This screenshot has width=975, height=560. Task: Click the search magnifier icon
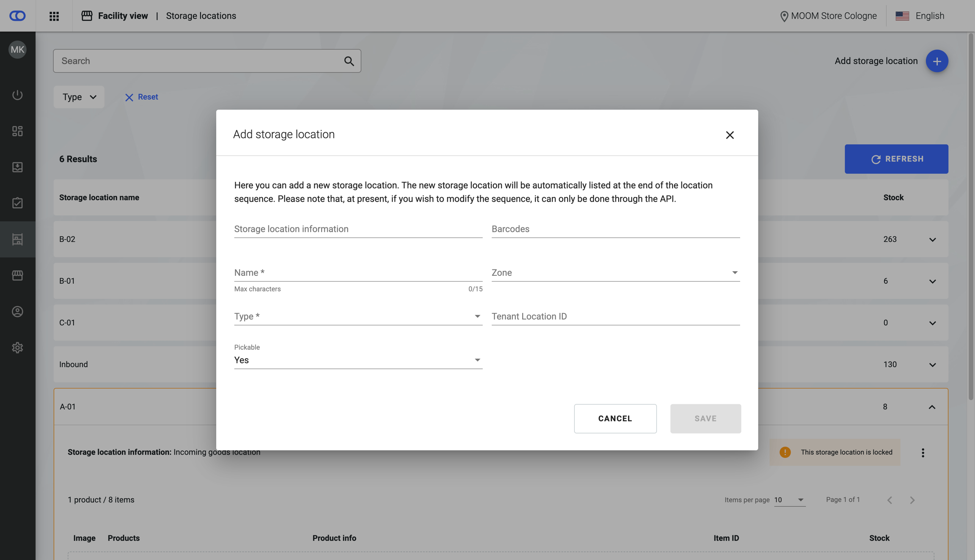coord(349,61)
